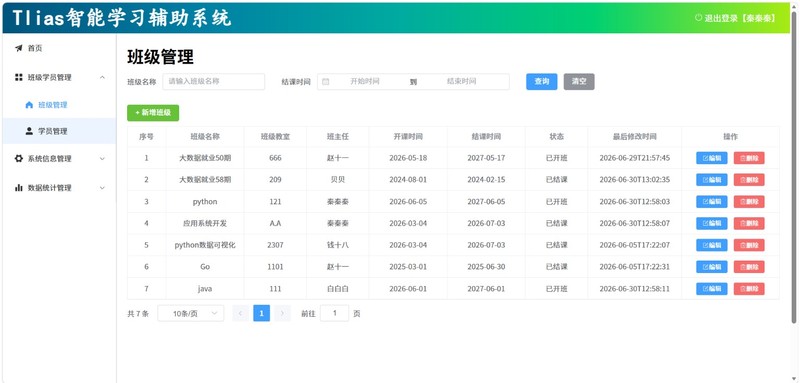Click the calendar icon in 结课时间 field
The width and height of the screenshot is (800, 383).
(326, 82)
